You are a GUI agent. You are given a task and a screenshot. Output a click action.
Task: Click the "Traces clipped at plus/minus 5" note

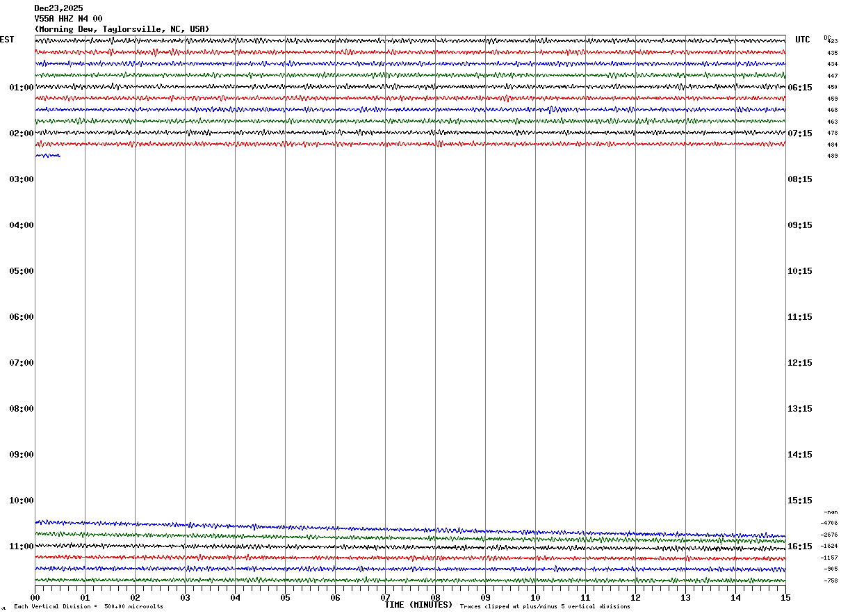545,607
